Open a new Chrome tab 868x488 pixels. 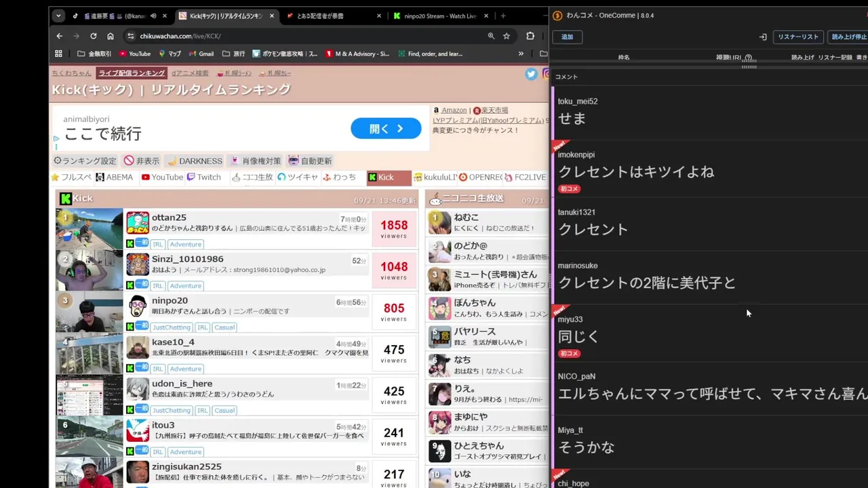(502, 16)
